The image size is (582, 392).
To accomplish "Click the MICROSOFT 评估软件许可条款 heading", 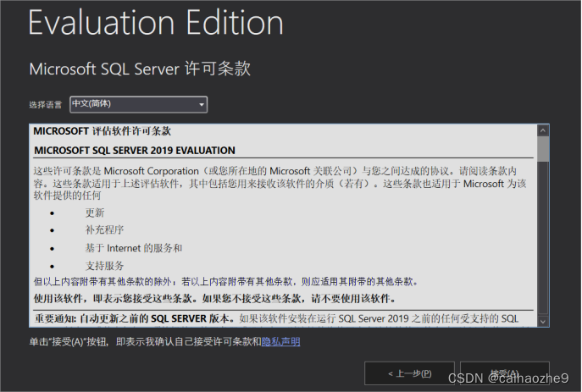I will (102, 131).
